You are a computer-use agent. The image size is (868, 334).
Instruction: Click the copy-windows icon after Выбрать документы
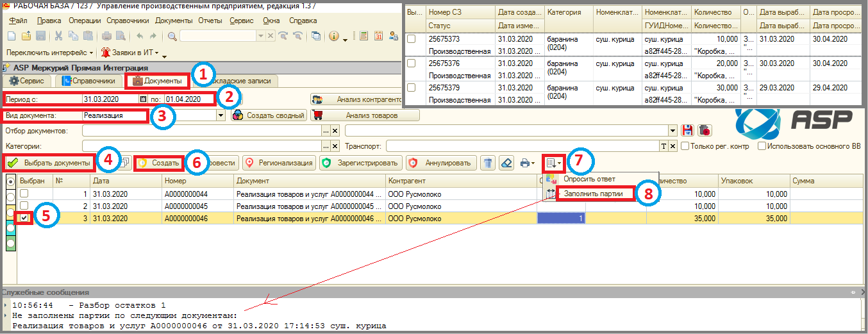click(x=124, y=163)
